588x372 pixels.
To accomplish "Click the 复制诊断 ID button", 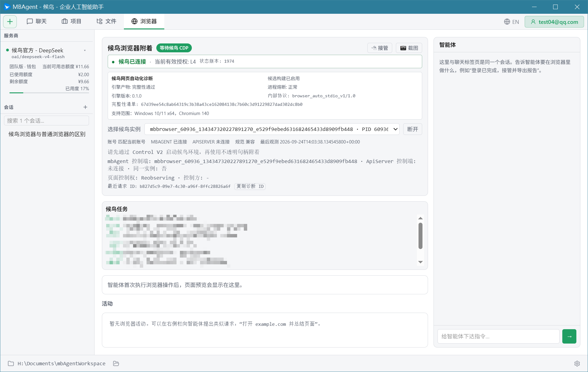I will pos(250,186).
